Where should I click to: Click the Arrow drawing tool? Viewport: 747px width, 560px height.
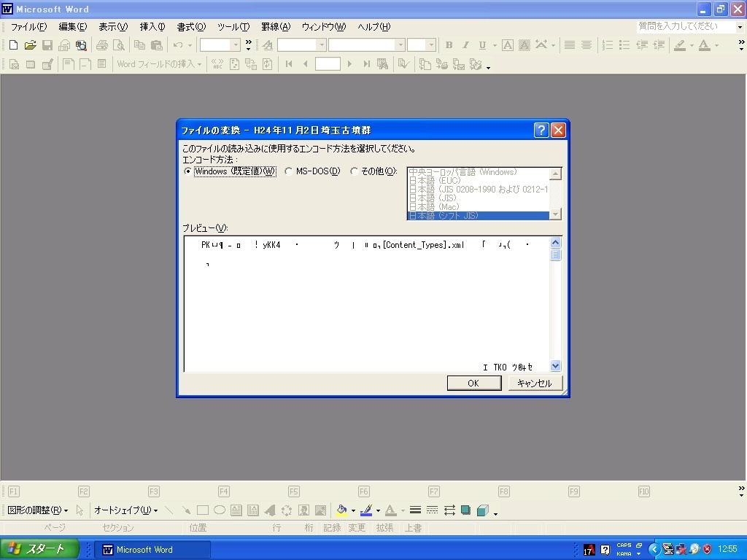tap(186, 510)
